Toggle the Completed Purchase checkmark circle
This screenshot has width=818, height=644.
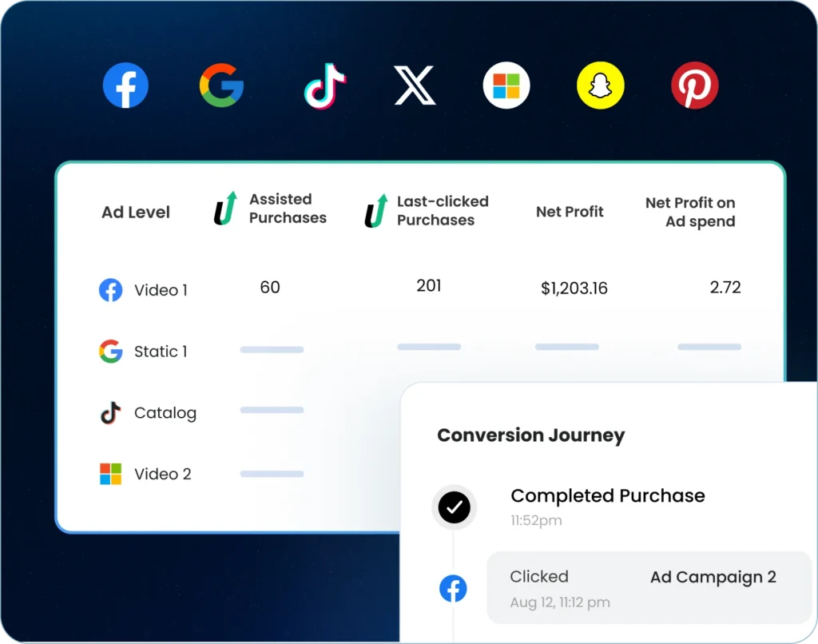pos(454,507)
